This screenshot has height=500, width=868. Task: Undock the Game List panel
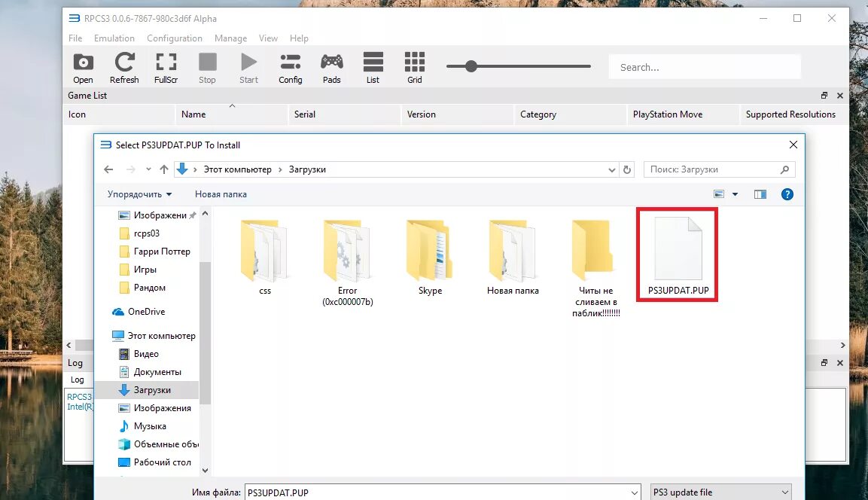(824, 95)
